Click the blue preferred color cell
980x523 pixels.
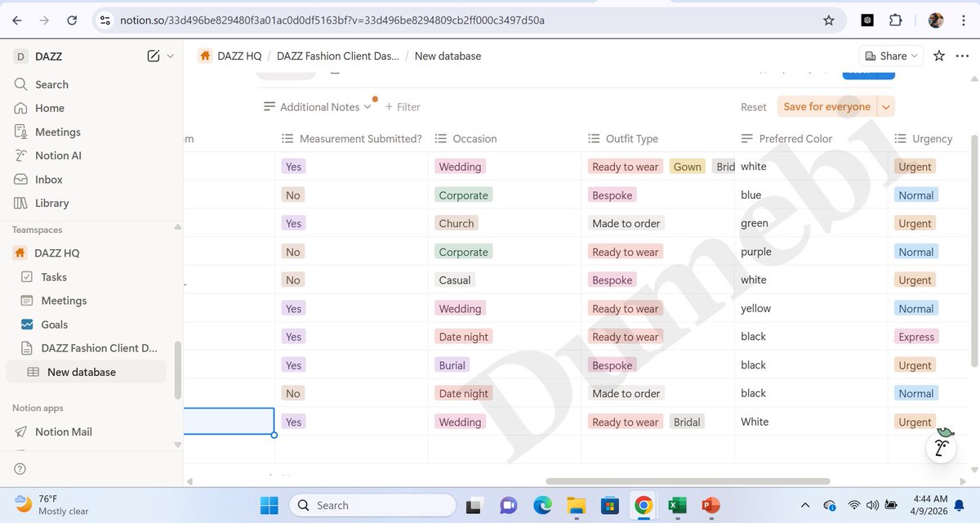tap(811, 194)
